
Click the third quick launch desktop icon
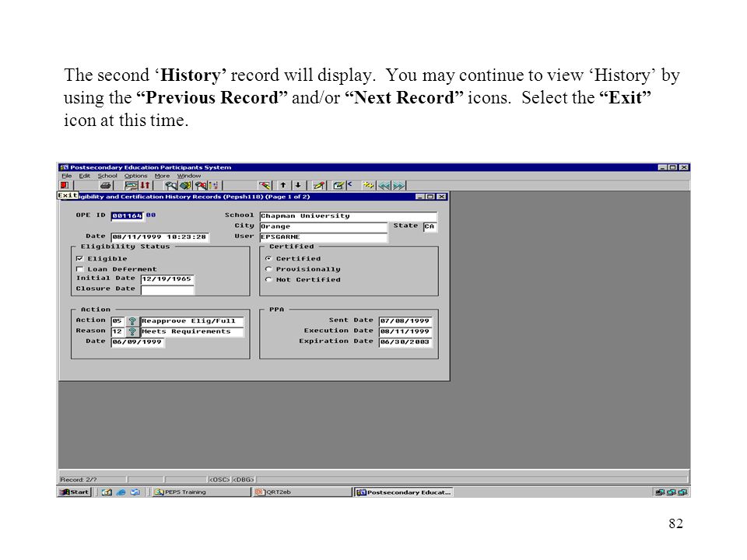coord(135,492)
